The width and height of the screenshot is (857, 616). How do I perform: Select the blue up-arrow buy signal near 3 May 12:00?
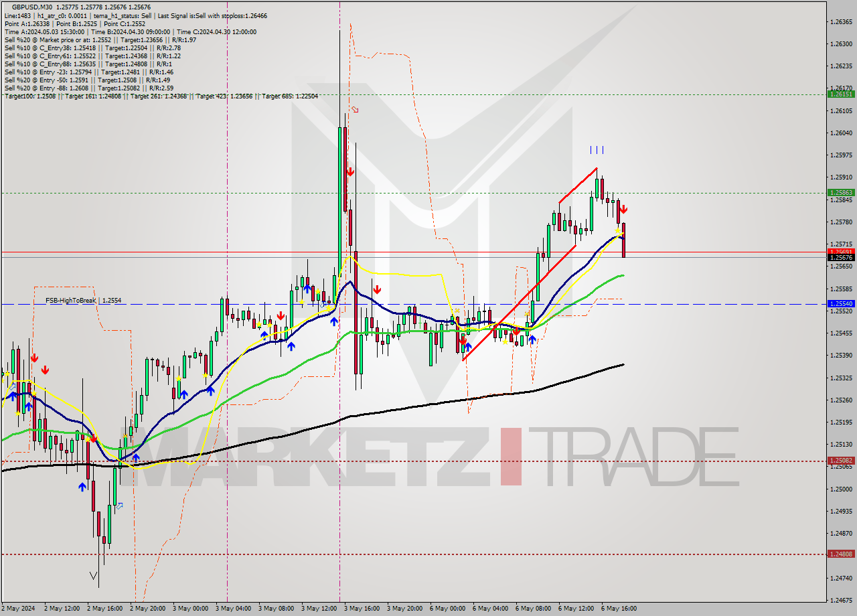[334, 320]
